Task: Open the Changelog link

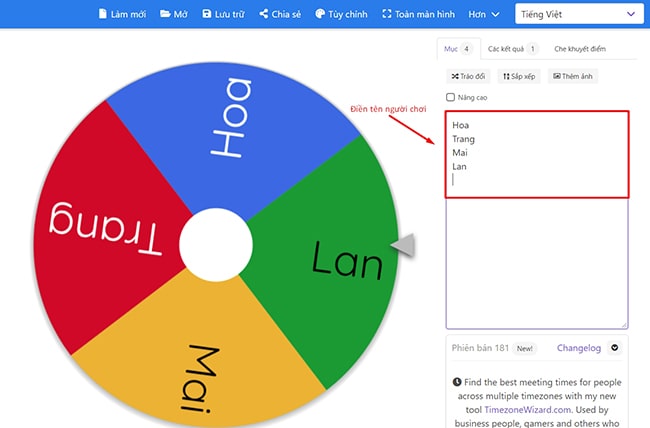Action: [x=579, y=348]
